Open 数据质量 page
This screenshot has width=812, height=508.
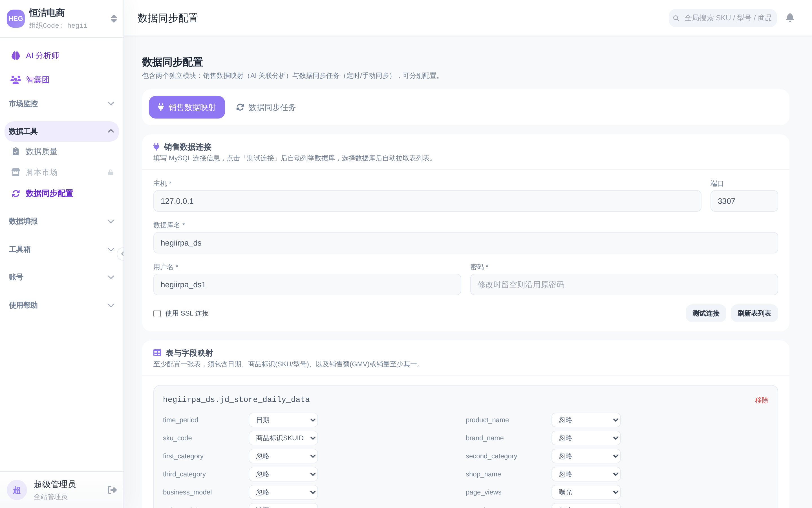pyautogui.click(x=62, y=152)
